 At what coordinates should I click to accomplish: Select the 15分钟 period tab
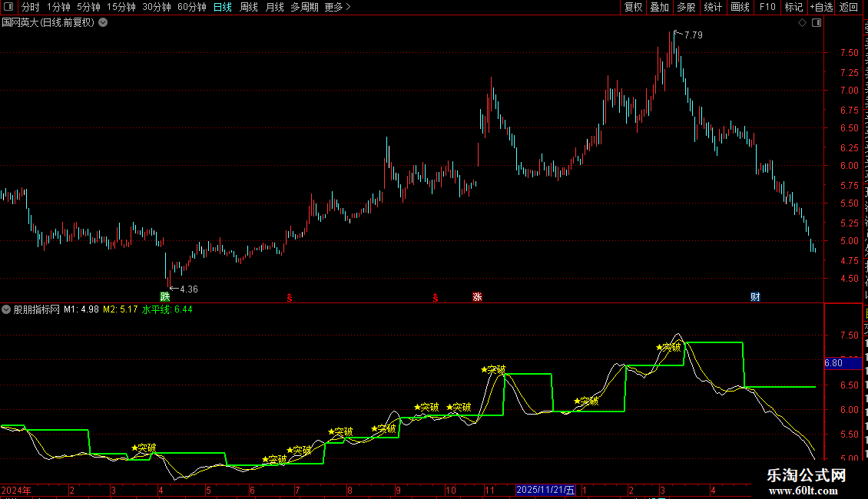[121, 7]
